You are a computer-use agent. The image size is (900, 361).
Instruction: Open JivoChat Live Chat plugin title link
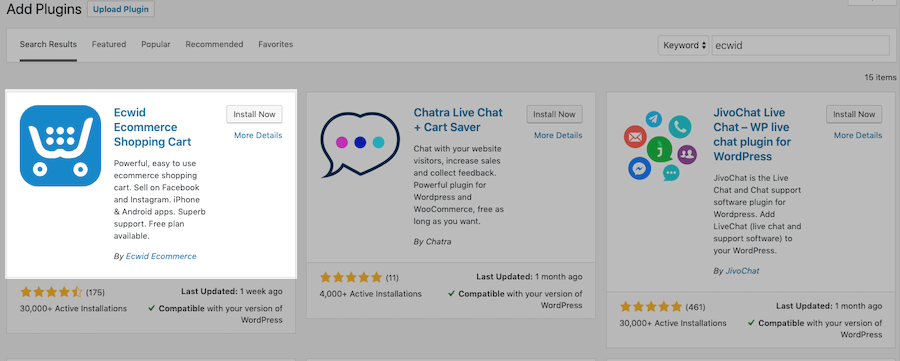tap(752, 134)
